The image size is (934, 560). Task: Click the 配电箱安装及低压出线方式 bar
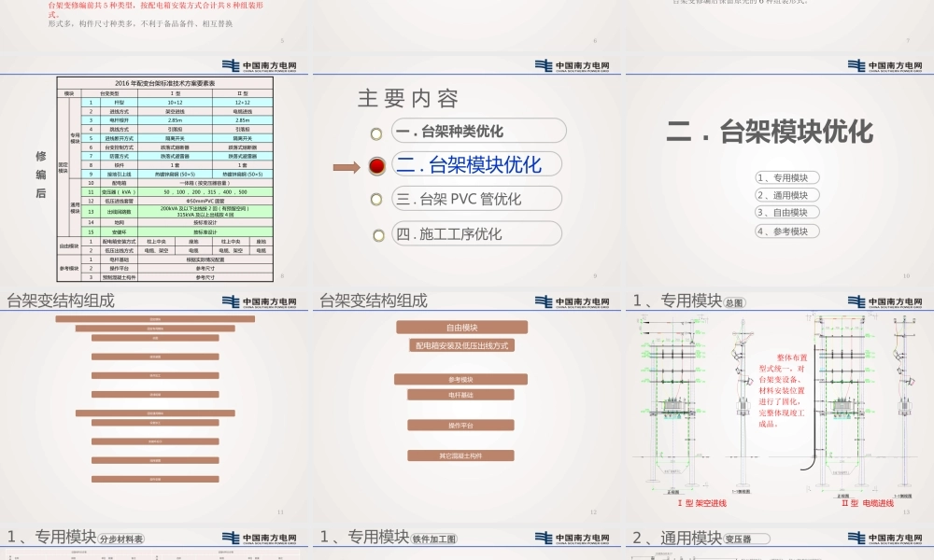[x=462, y=345]
